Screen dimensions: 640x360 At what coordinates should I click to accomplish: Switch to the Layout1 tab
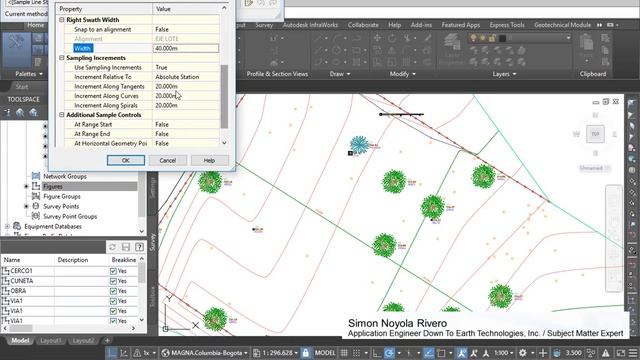[x=51, y=340]
